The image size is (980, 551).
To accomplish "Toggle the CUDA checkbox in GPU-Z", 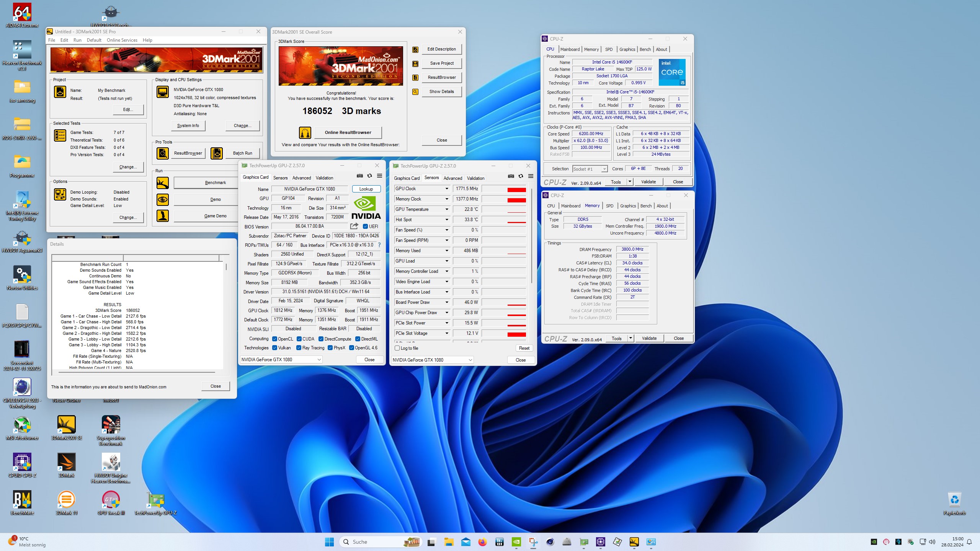I will pos(299,339).
